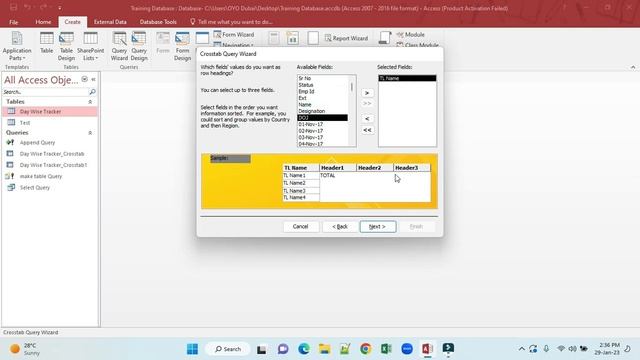
Task: Select 01-Nov-17 in Available Fields
Action: point(322,124)
